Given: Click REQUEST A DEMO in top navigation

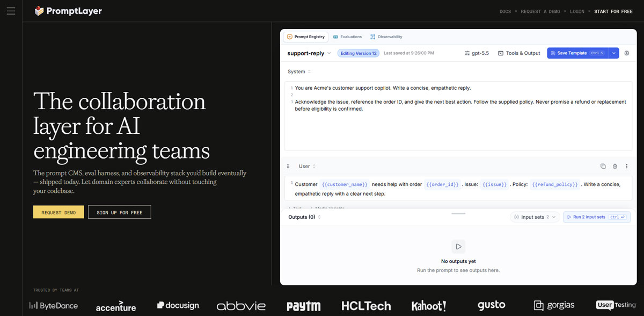Looking at the screenshot, I should (541, 11).
